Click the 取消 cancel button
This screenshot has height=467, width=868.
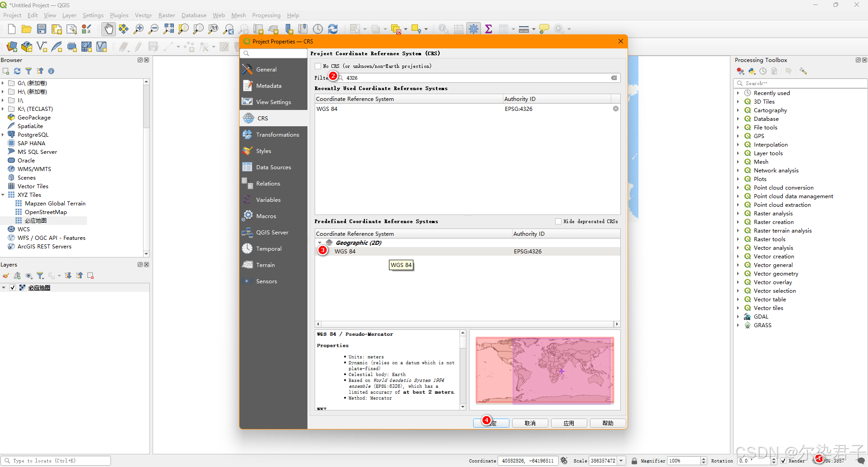[530, 423]
